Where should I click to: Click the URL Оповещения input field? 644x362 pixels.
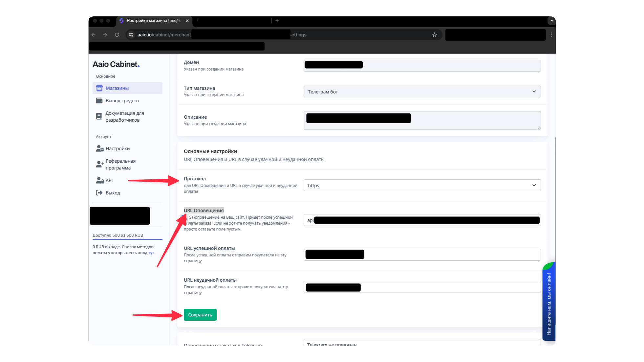(x=422, y=220)
